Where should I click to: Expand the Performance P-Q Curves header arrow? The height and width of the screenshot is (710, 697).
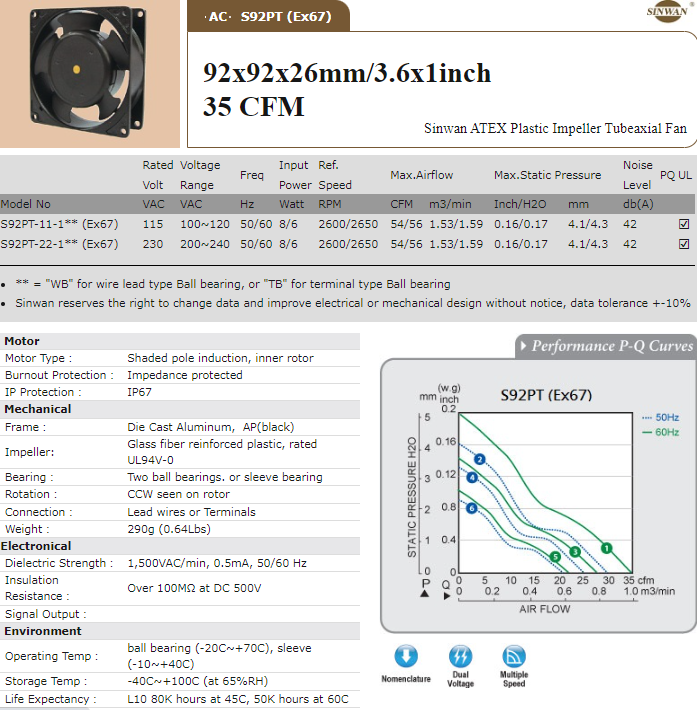point(522,347)
